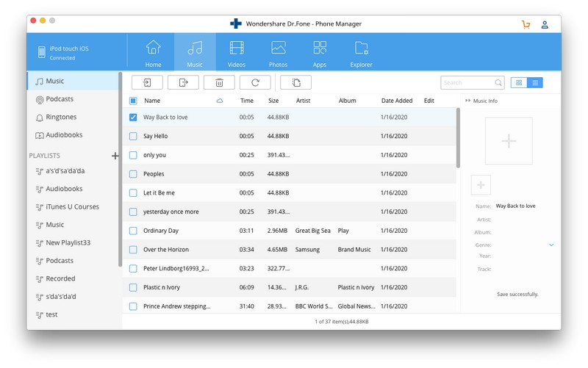Check the Plastic n Ivory checkbox
This screenshot has height=368, width=588.
coord(133,287)
